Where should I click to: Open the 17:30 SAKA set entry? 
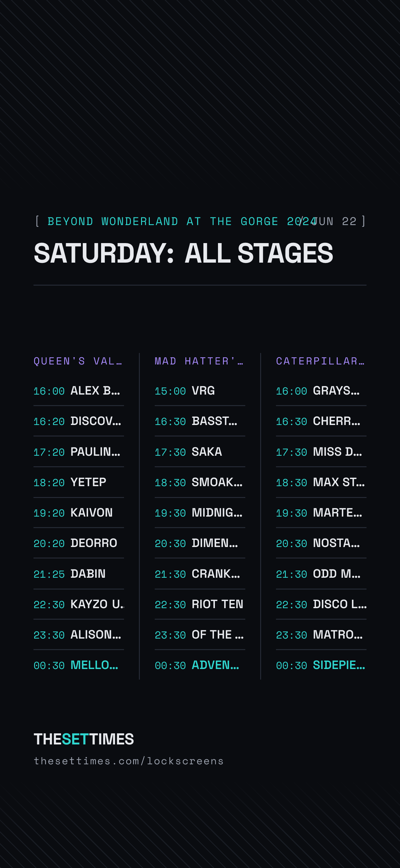200,451
